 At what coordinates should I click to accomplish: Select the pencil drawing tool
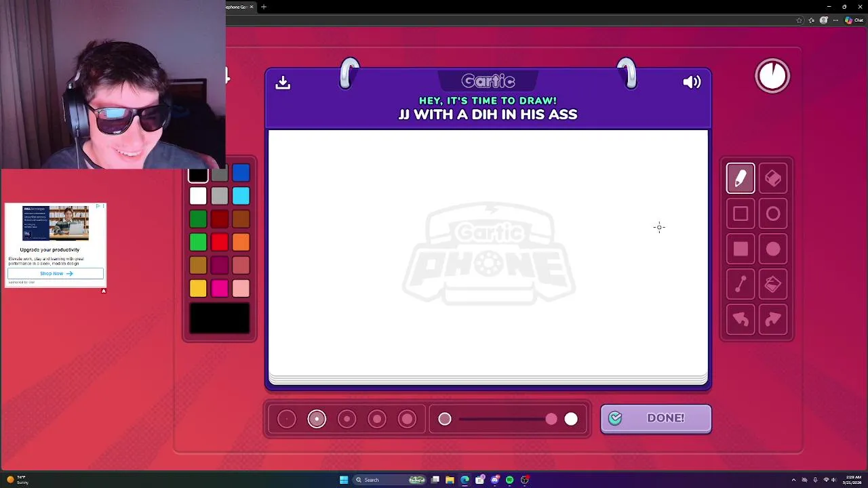click(741, 178)
